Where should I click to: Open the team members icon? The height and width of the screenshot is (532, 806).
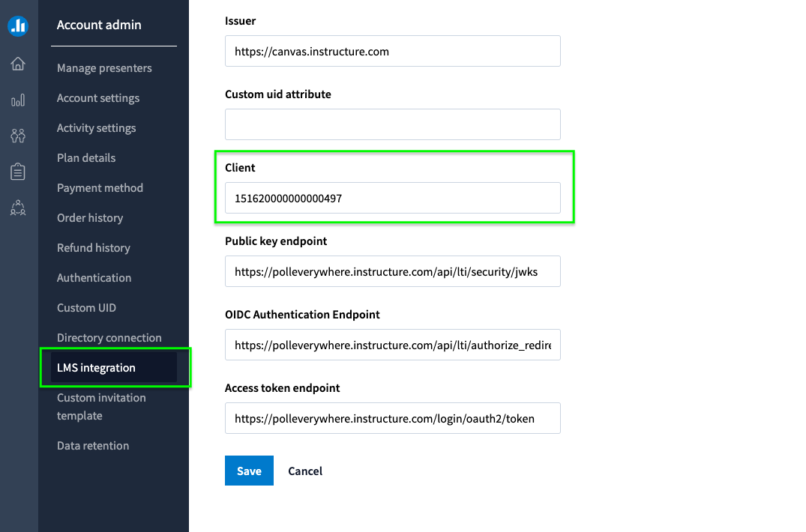(x=18, y=208)
